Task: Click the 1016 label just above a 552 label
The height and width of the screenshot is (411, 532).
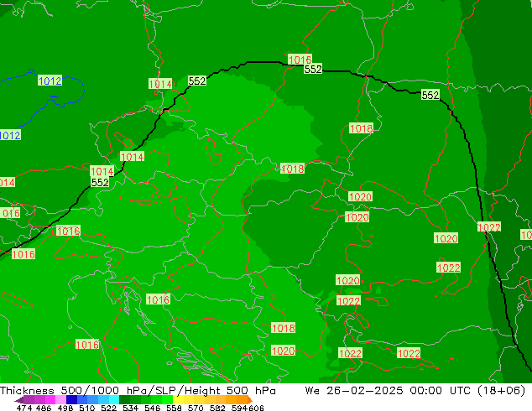Action: click(x=300, y=60)
